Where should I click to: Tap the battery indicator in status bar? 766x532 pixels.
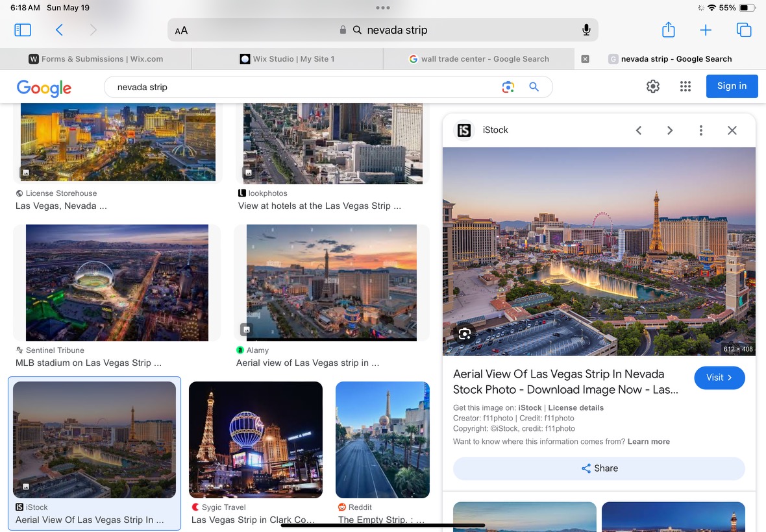point(747,7)
